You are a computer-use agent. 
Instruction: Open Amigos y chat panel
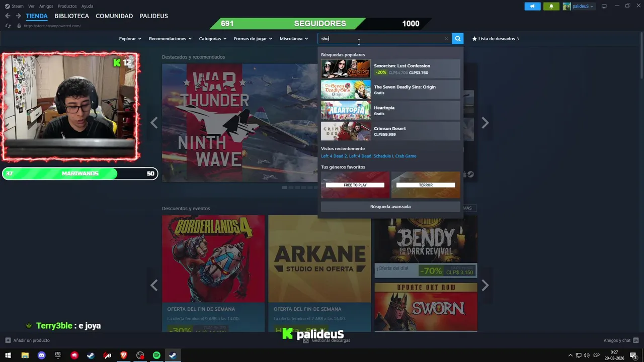coord(621,340)
